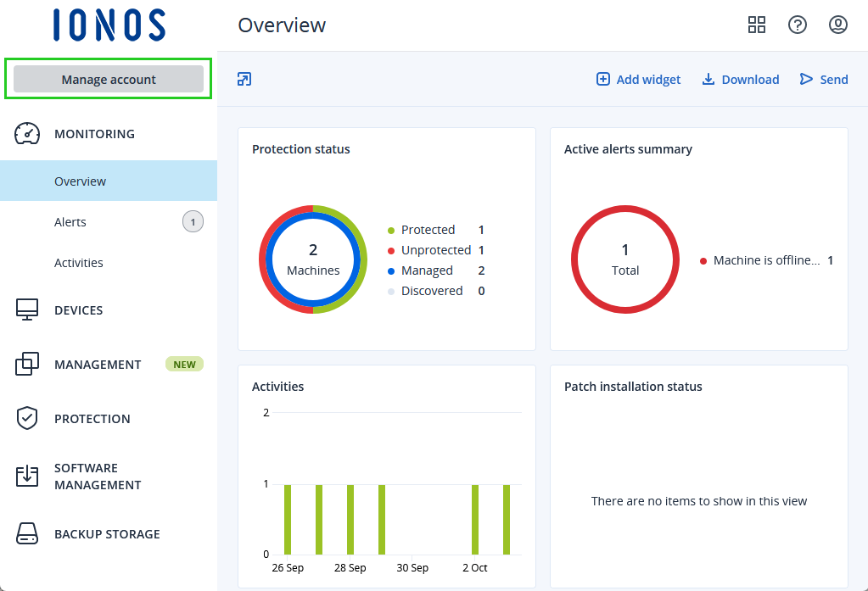The height and width of the screenshot is (591, 868).
Task: Expand the Management section
Action: pyautogui.click(x=98, y=365)
